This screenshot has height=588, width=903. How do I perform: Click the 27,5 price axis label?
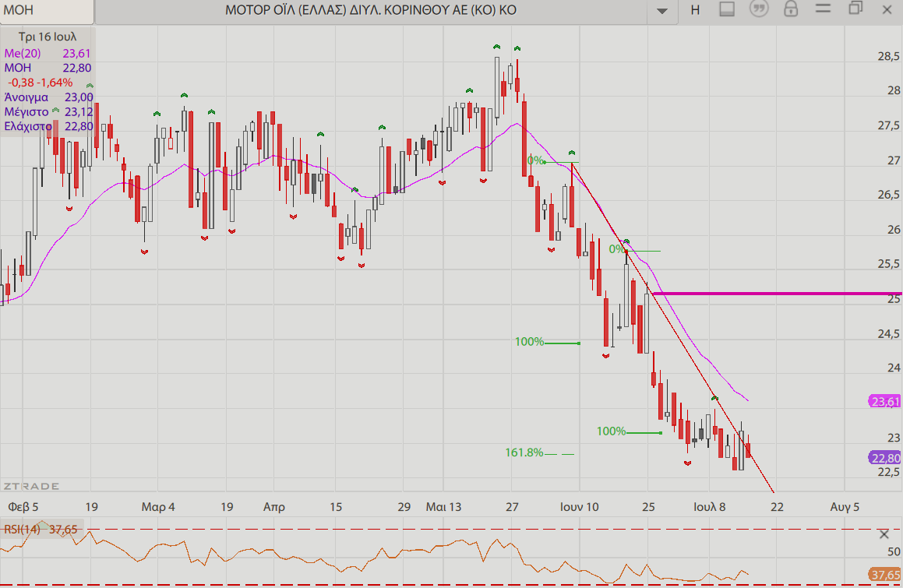(889, 125)
